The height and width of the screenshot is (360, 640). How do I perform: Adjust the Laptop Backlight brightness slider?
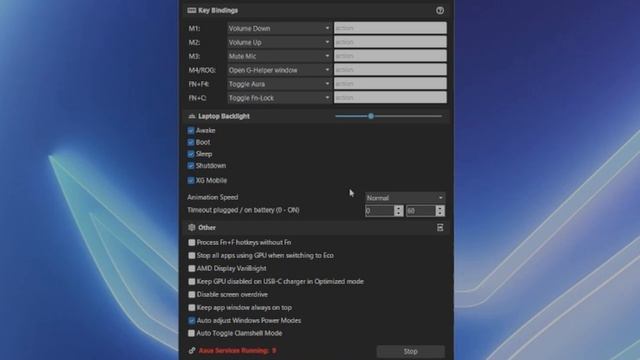[x=388, y=116]
